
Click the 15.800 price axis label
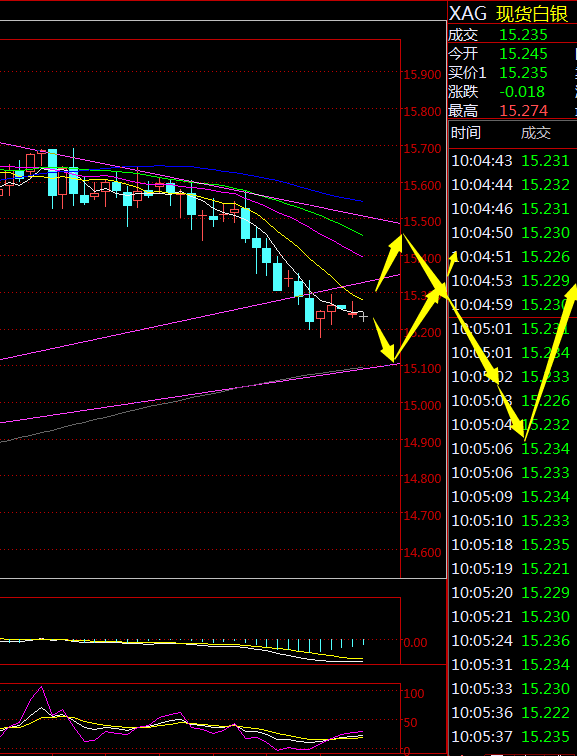tap(422, 112)
